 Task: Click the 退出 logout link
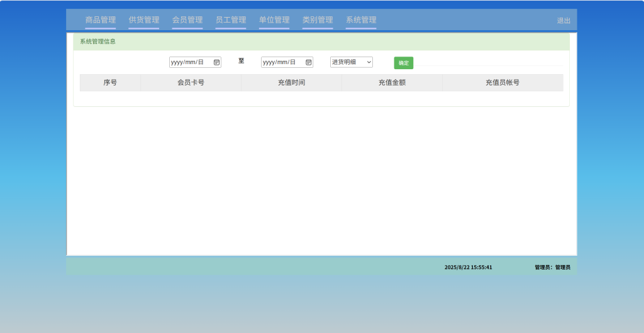(563, 21)
